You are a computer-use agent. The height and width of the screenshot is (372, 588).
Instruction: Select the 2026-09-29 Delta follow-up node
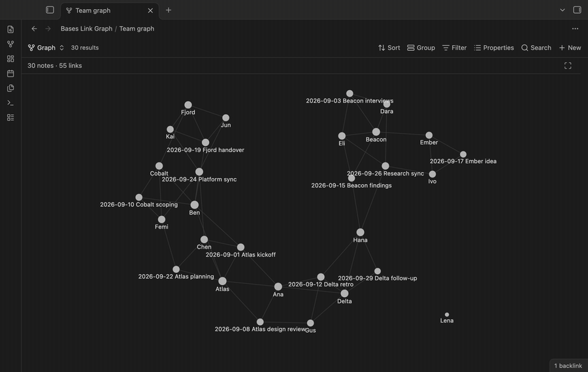tap(378, 271)
